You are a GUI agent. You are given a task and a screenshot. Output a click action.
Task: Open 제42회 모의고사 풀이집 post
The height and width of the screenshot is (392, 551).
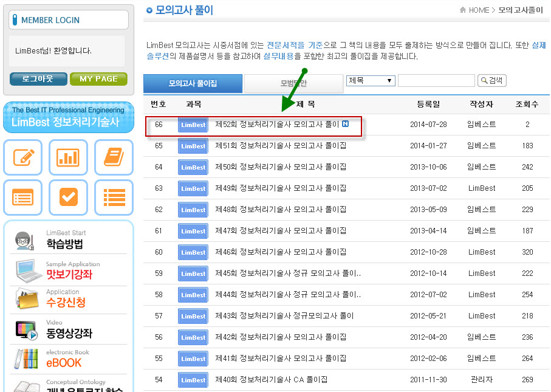[x=281, y=337]
